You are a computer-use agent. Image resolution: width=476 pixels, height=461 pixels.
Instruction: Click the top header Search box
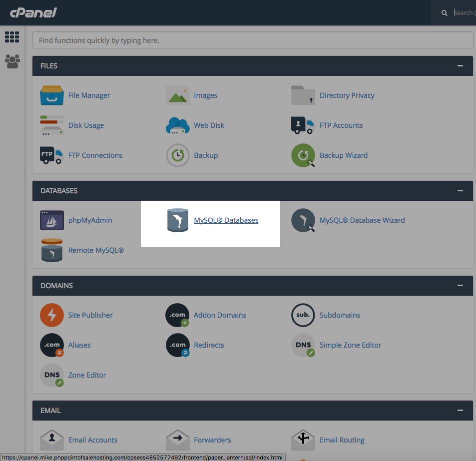click(464, 13)
